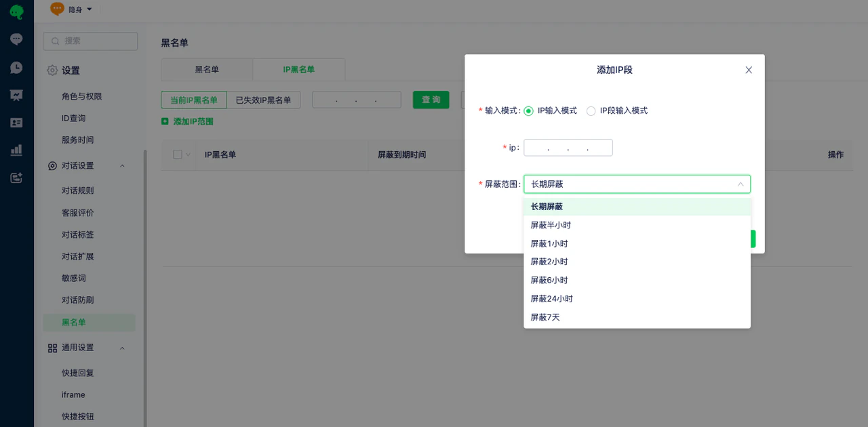Choose 长期屏蔽 from the dropdown list

(637, 207)
